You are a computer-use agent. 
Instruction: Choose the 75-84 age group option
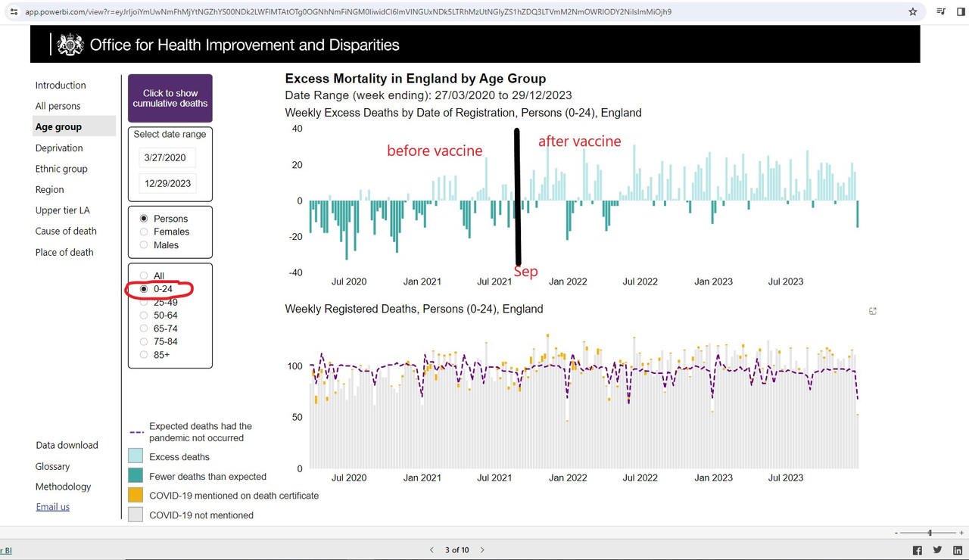click(x=144, y=342)
